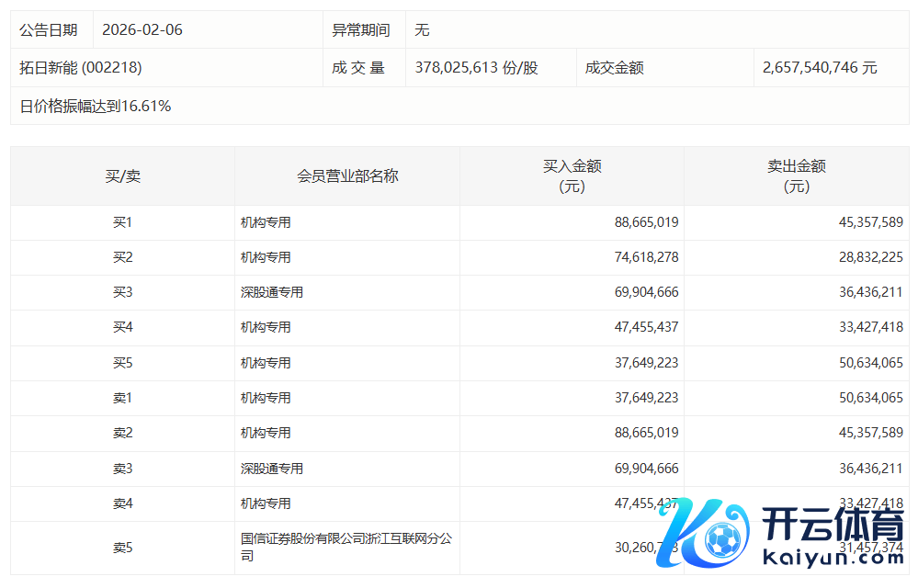The width and height of the screenshot is (918, 588).
Task: Click the 买2 buy amount 74,618,278
Action: coord(646,257)
